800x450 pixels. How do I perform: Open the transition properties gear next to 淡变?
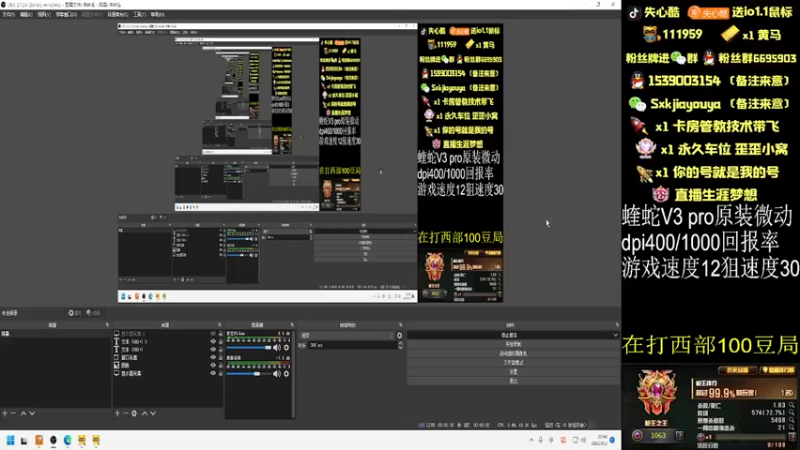[x=399, y=335]
